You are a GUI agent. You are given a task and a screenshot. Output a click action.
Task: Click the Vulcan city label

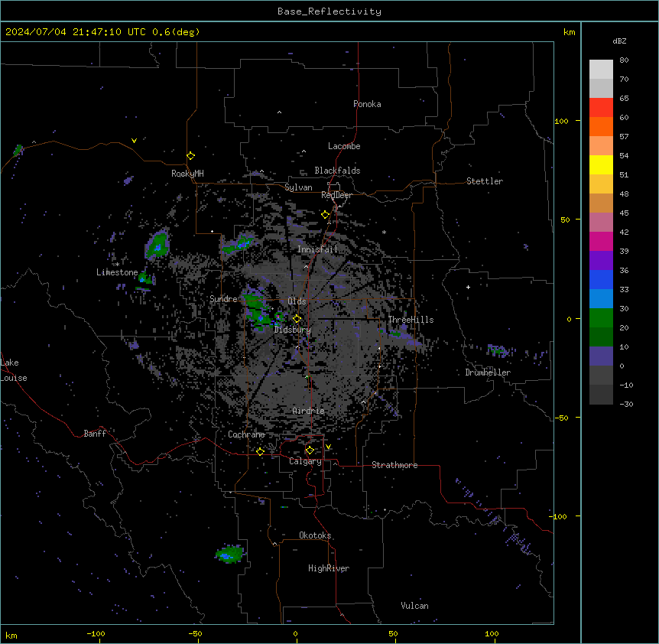pyautogui.click(x=415, y=606)
